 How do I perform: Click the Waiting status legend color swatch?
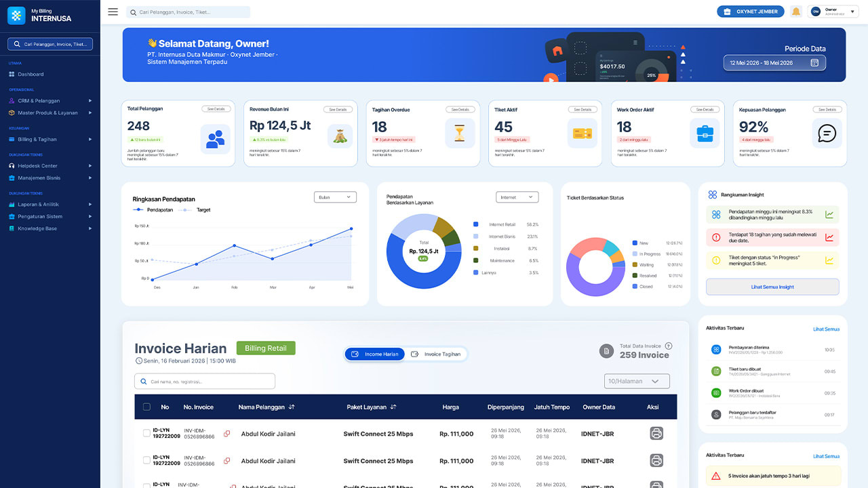(x=635, y=265)
